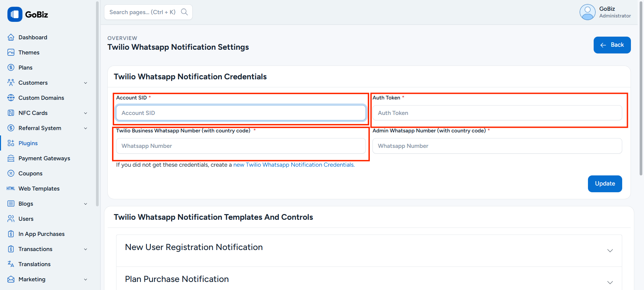
Task: Click the Dashboard home icon
Action: tap(11, 37)
